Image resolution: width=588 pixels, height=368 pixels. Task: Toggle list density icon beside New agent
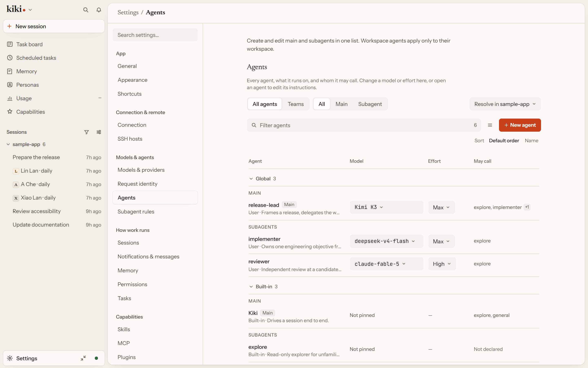pos(490,125)
